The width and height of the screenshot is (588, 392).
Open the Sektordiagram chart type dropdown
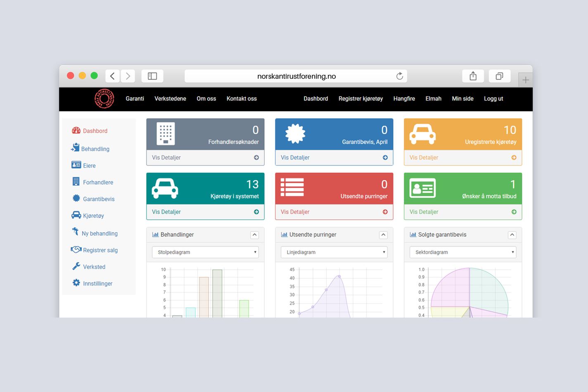point(463,252)
